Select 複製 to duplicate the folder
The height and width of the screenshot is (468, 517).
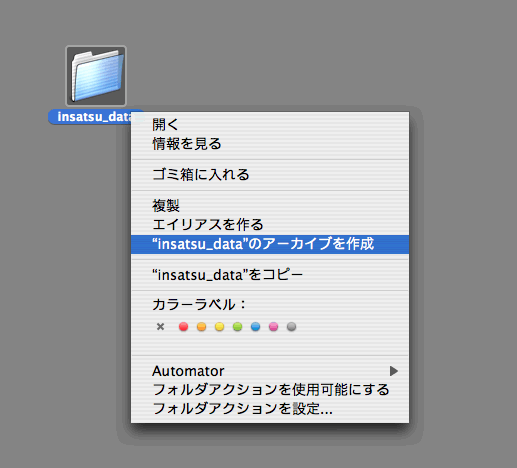click(x=270, y=206)
